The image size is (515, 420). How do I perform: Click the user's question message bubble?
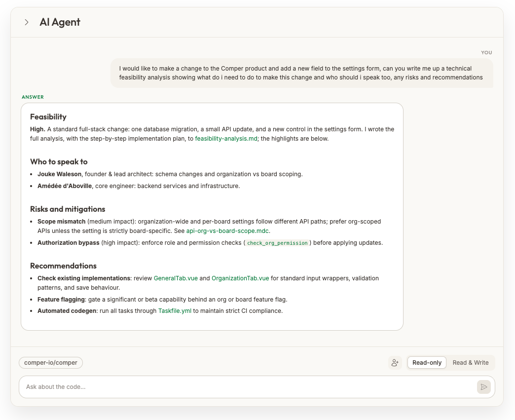click(x=302, y=73)
